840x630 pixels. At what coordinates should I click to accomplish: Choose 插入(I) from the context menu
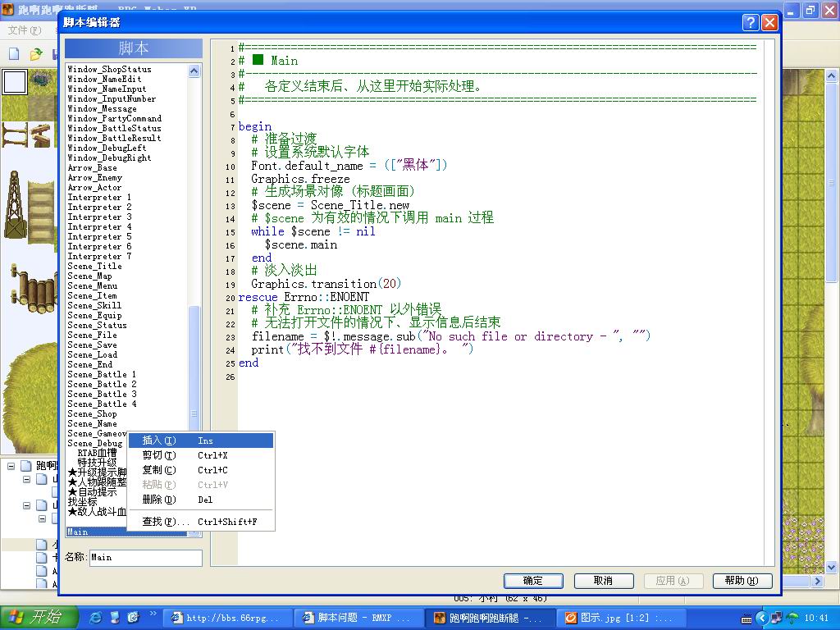coord(201,441)
